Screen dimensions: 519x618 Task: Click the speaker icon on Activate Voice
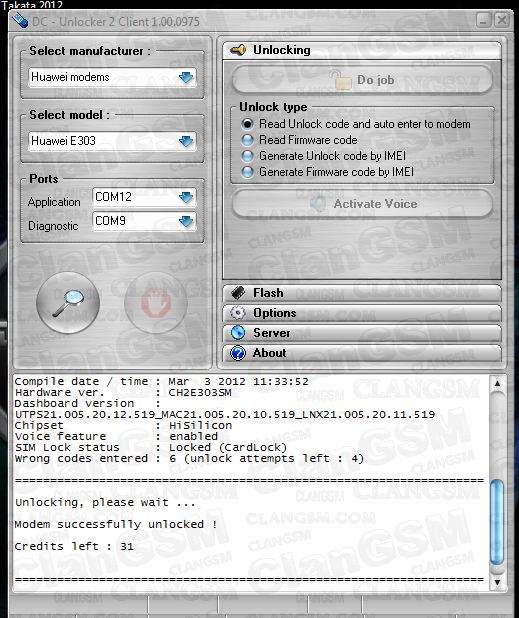tap(318, 204)
